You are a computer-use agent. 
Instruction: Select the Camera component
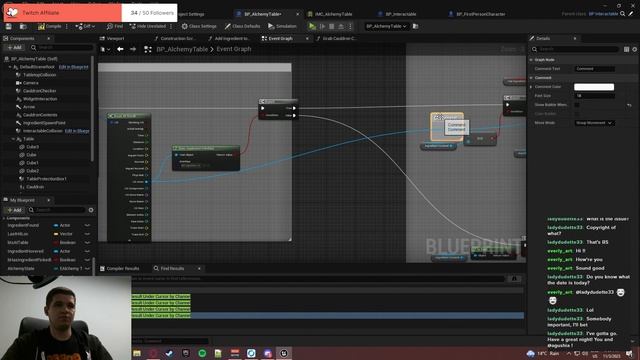point(31,83)
